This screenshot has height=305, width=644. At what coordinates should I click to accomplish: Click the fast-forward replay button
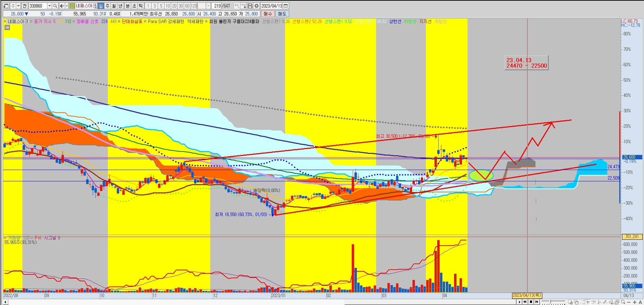(537, 302)
